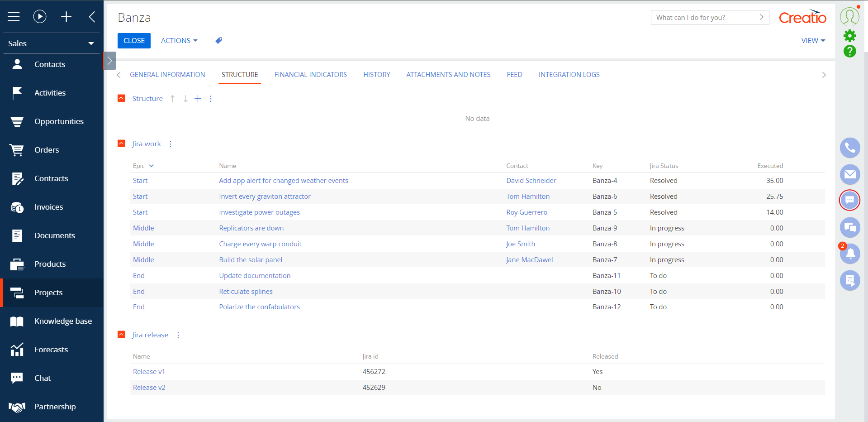The image size is (868, 422).
Task: Open help question mark icon
Action: coord(850,51)
